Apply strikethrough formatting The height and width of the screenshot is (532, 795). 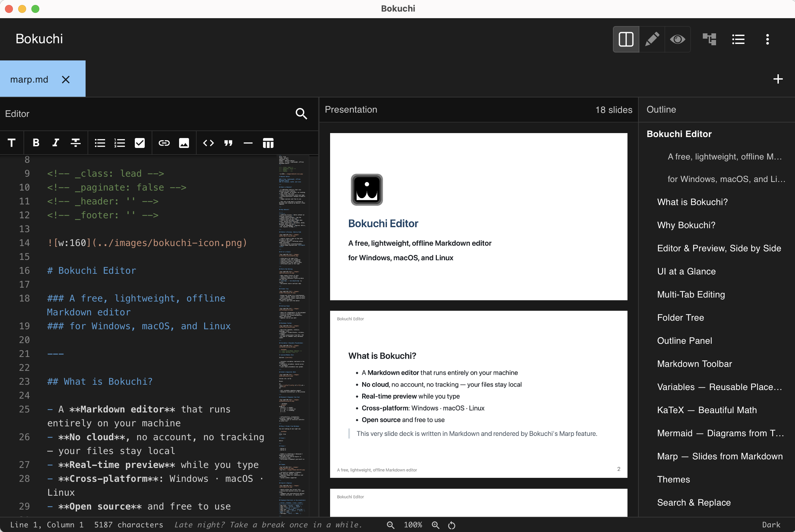pos(75,143)
